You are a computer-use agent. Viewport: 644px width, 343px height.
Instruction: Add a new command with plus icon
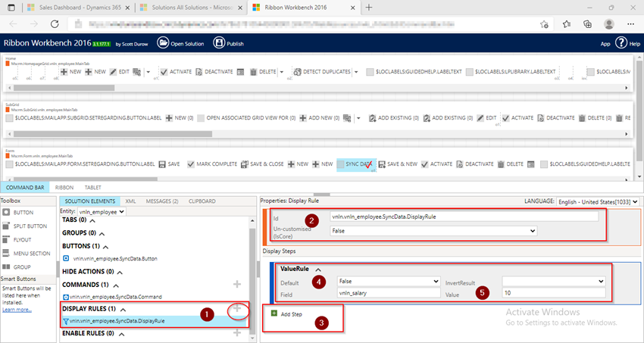coord(237,284)
